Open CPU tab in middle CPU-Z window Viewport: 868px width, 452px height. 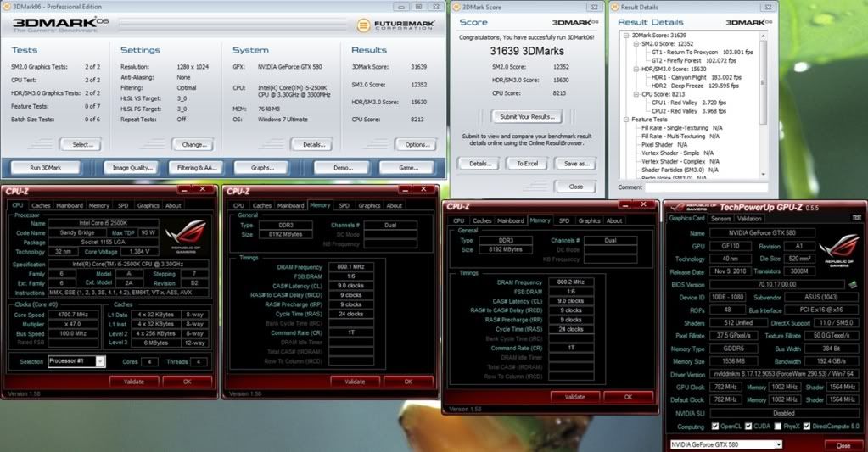(238, 205)
